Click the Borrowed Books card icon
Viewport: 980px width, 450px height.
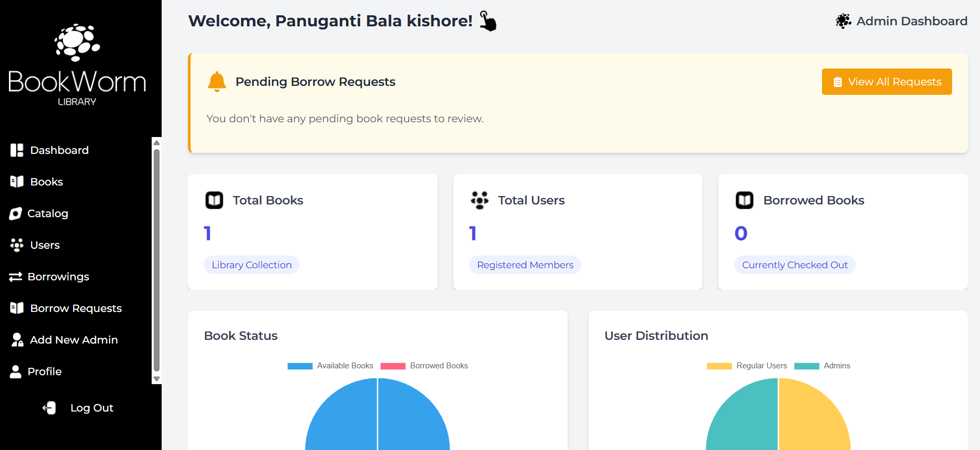pos(745,200)
